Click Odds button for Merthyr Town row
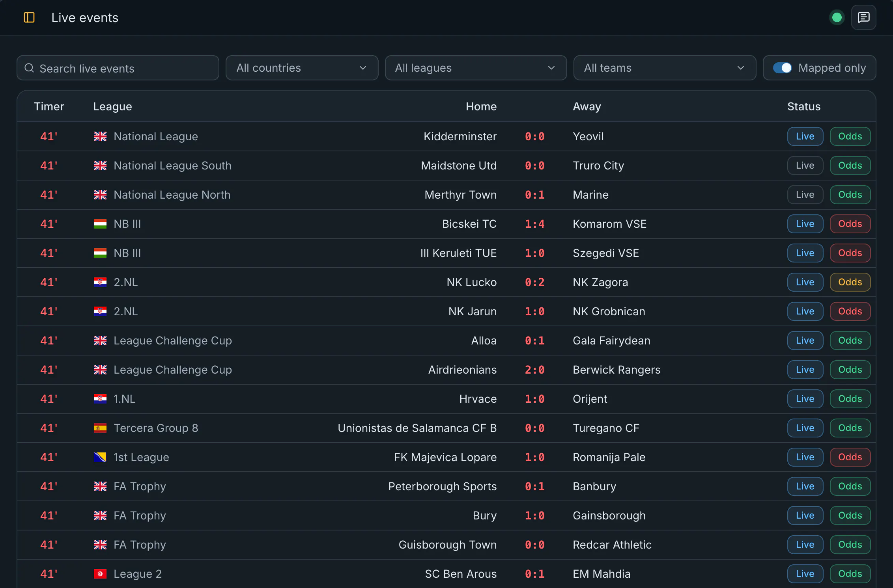 [850, 195]
